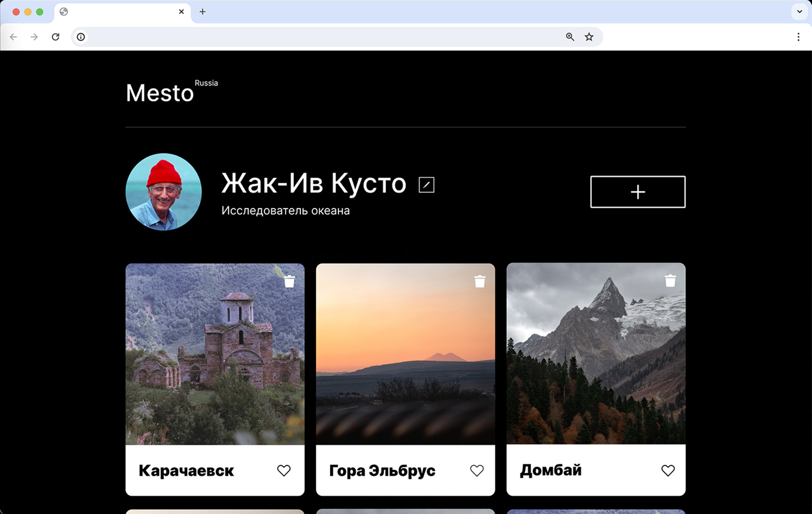Close the current browser tab

(x=181, y=12)
